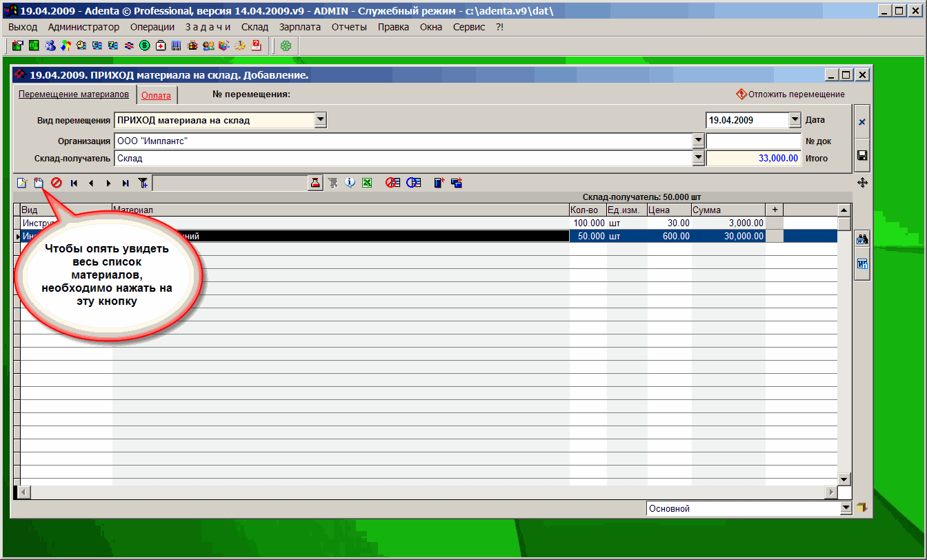The height and width of the screenshot is (560, 927).
Task: Open the Склад menu
Action: point(255,27)
